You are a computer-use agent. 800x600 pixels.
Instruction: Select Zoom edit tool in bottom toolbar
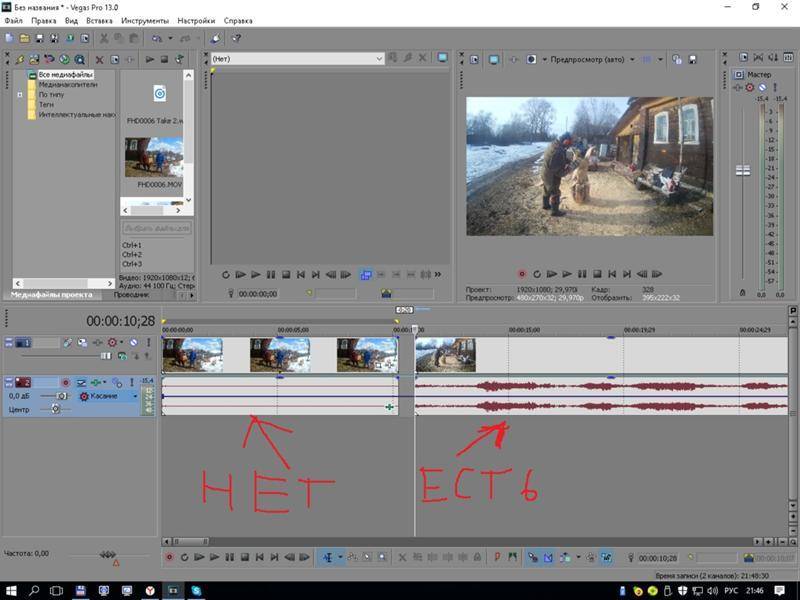tap(382, 557)
